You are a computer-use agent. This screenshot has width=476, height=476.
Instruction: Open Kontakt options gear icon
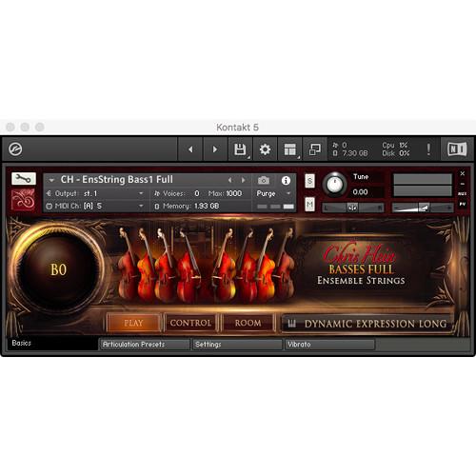265,149
